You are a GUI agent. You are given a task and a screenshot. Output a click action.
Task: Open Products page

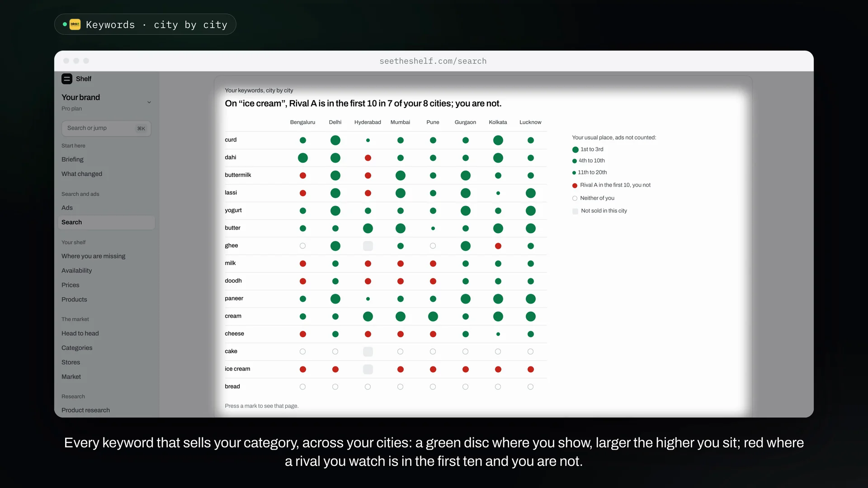tap(74, 300)
